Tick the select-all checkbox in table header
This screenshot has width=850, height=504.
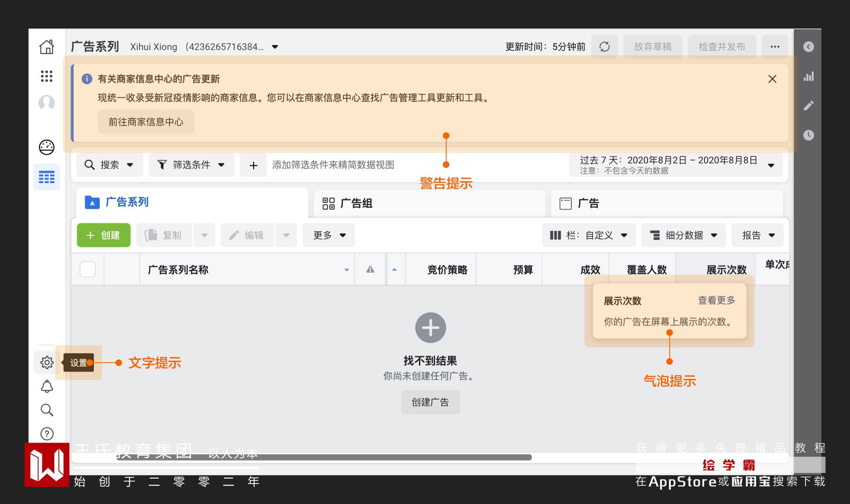(88, 269)
